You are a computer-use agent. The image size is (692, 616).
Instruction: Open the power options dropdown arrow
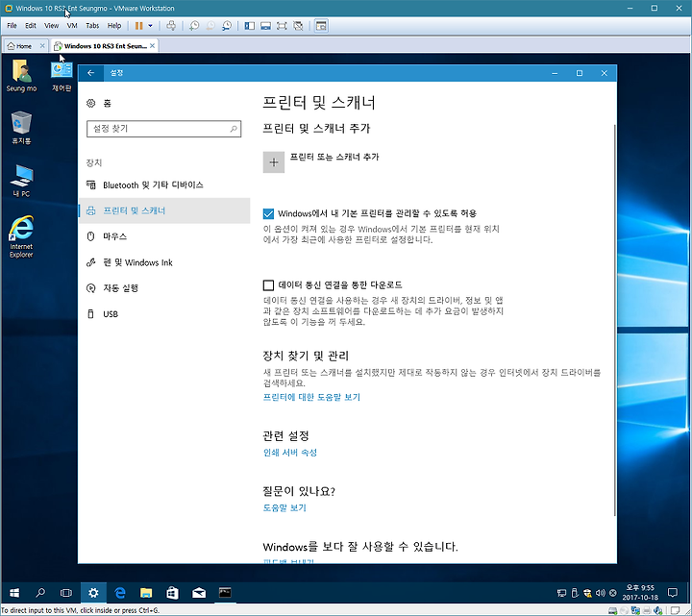(150, 26)
